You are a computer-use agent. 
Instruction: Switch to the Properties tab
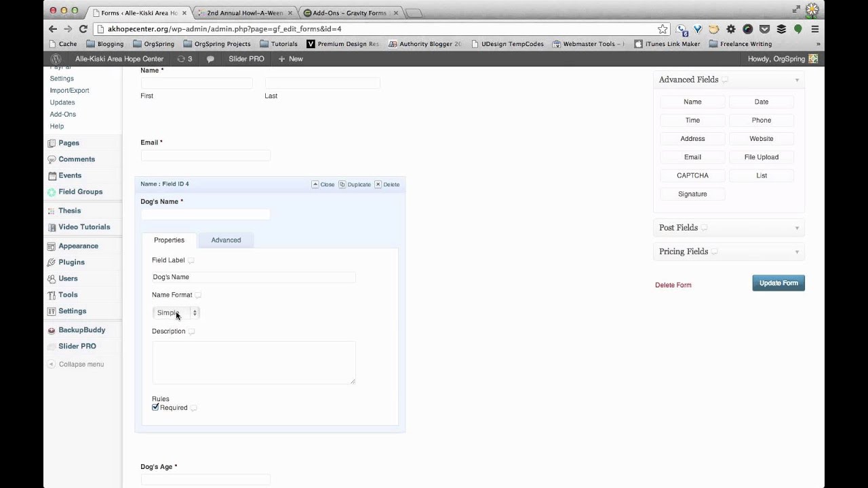click(169, 240)
